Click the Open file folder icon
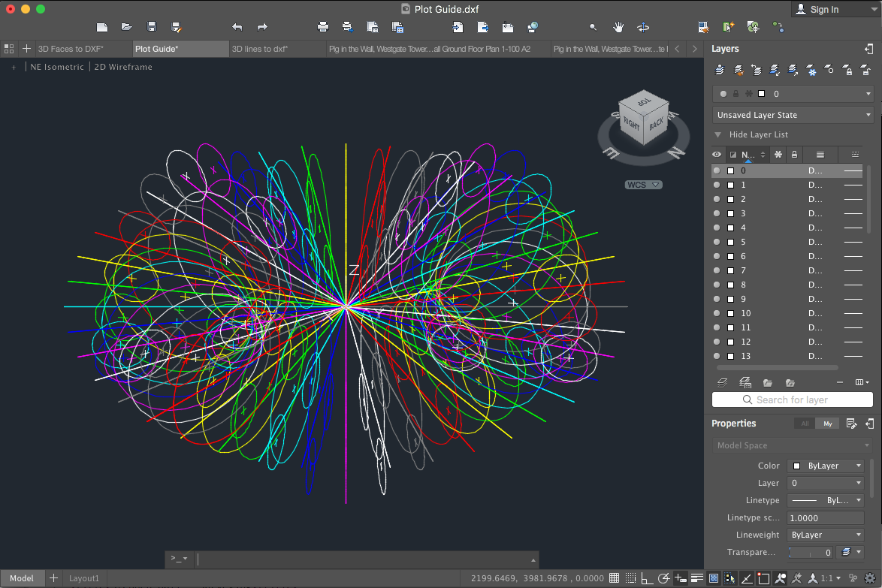The image size is (882, 588). [127, 27]
